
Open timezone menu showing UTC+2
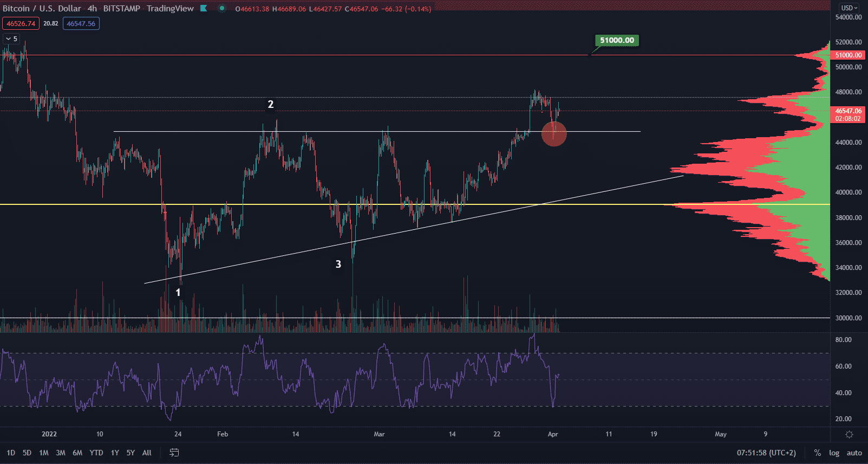pyautogui.click(x=766, y=453)
